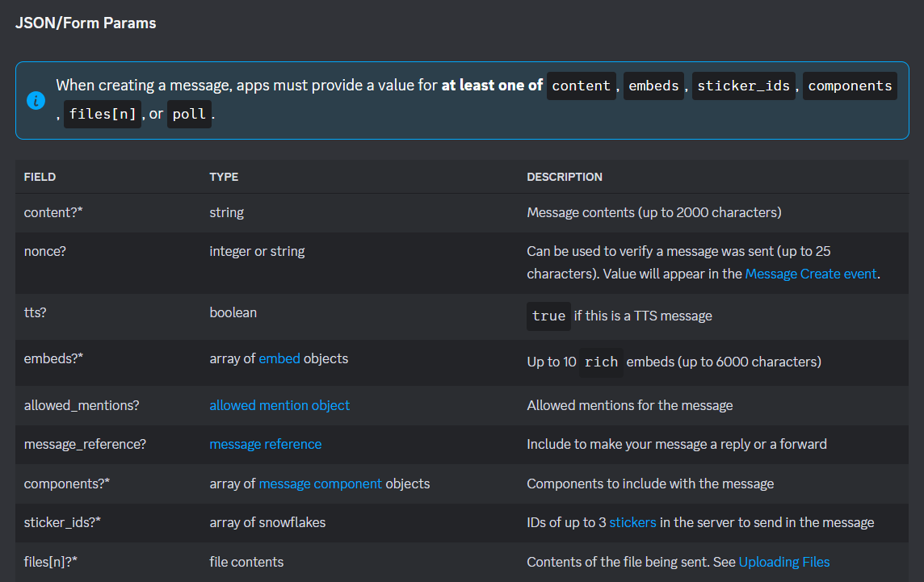Follow the embed objects link
This screenshot has width=924, height=582.
(279, 358)
